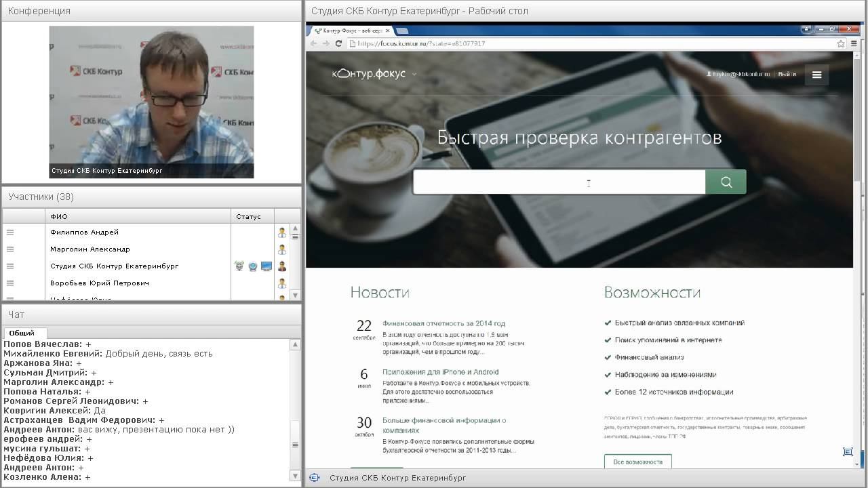The image size is (868, 488).
Task: Open the Chrome menu icon
Action: pos(854,43)
